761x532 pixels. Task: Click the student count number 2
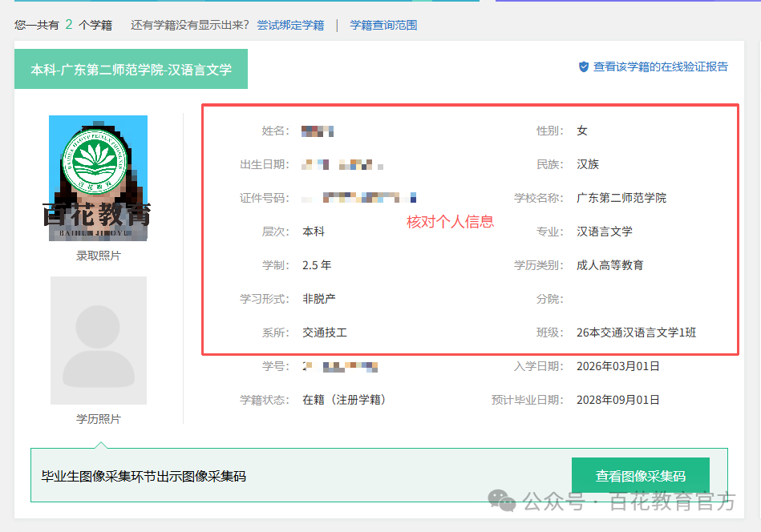click(x=69, y=24)
